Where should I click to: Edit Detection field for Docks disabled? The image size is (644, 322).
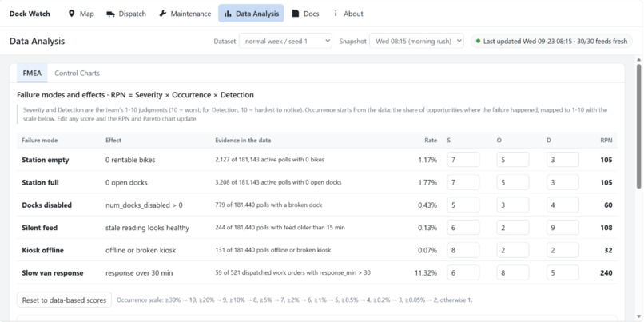pos(563,205)
